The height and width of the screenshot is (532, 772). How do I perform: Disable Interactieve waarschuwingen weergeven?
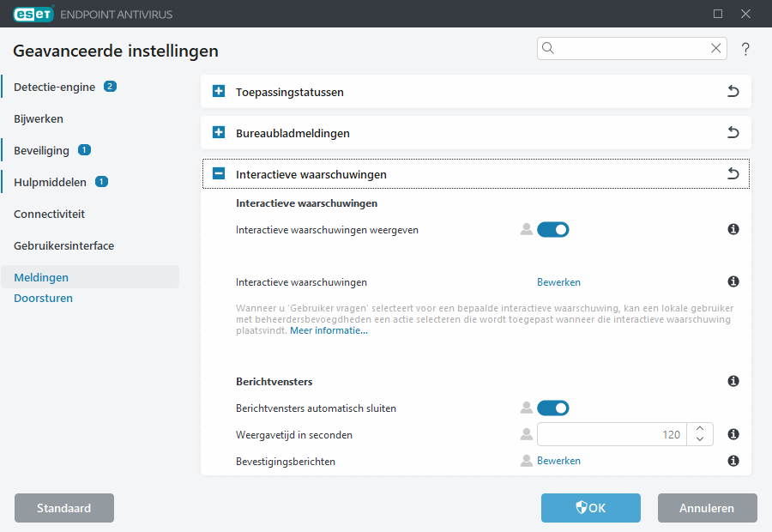click(552, 229)
